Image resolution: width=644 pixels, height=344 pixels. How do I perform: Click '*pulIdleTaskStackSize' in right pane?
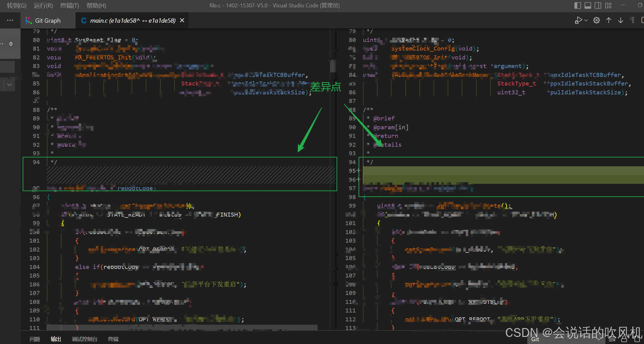584,92
